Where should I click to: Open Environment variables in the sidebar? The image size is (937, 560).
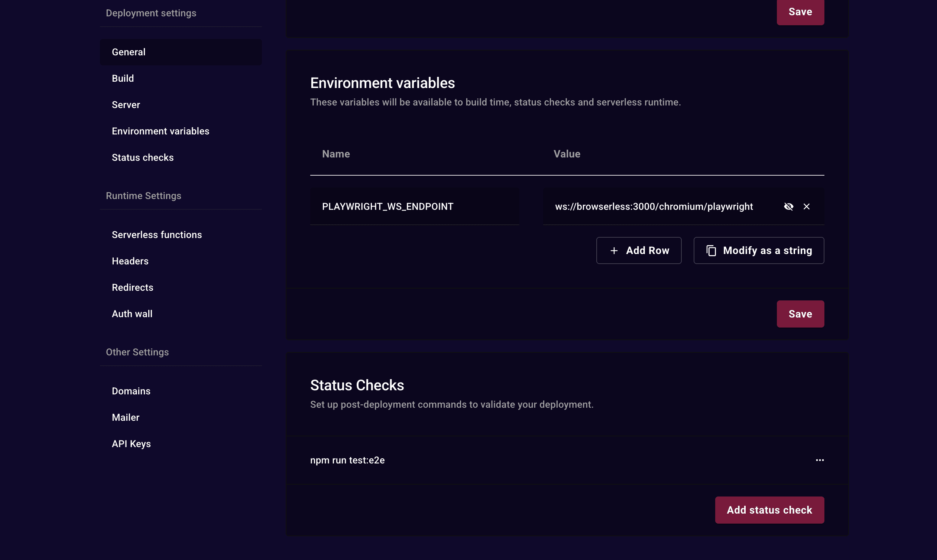click(x=161, y=131)
